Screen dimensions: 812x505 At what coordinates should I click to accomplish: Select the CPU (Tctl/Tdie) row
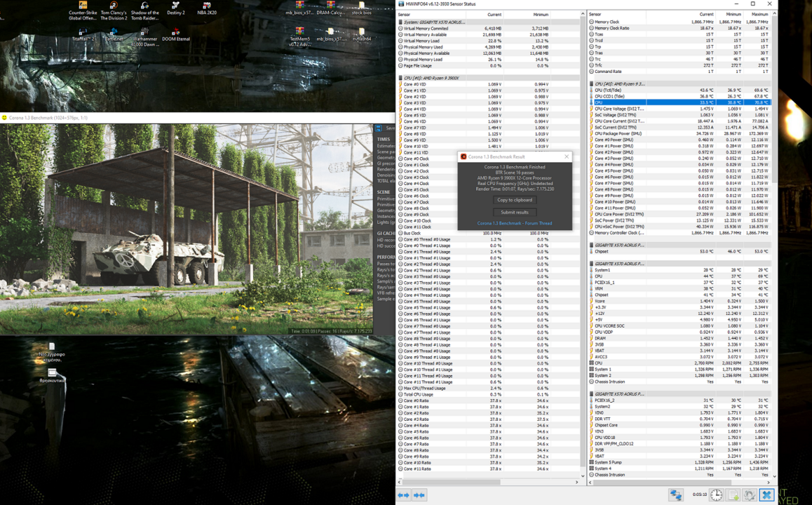(680, 90)
